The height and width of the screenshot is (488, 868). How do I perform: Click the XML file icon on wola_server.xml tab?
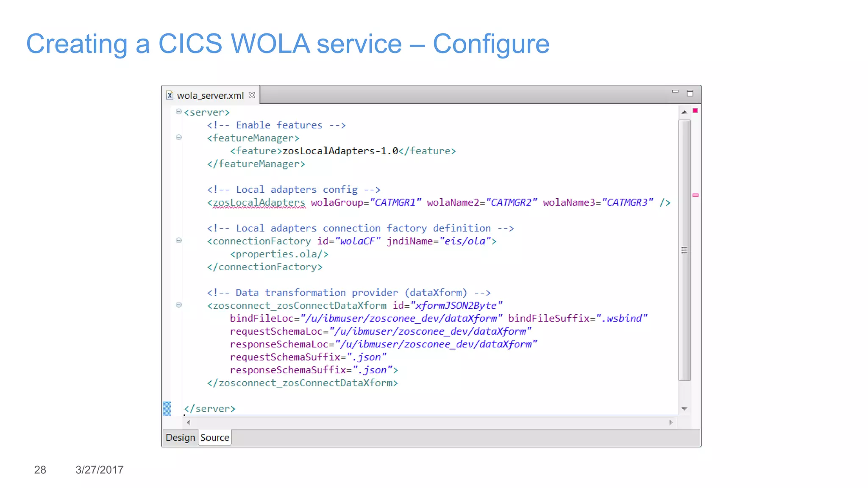point(170,95)
